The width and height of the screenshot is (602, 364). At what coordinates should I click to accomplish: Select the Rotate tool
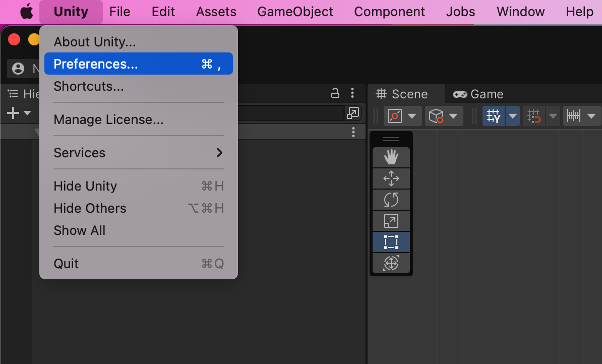(x=391, y=200)
